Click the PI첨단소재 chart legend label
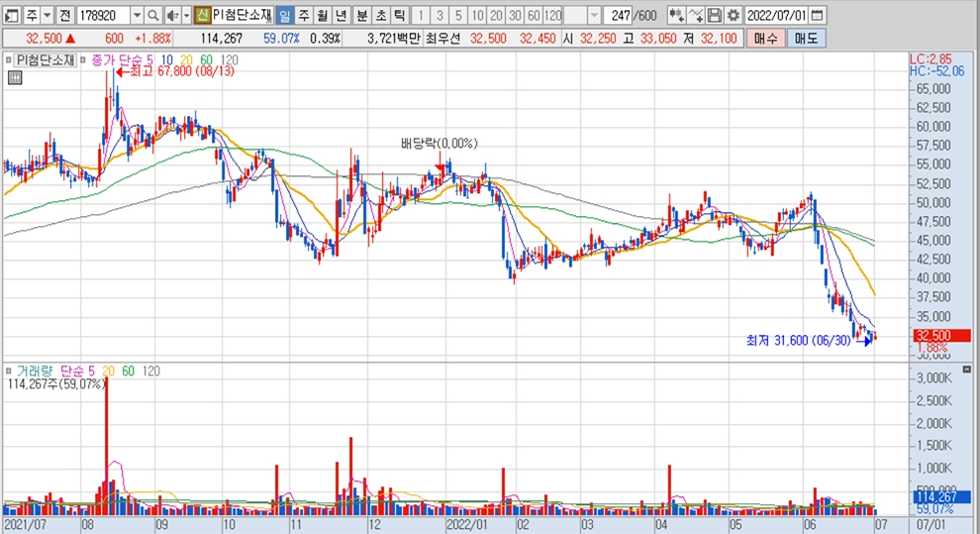Screen dimensions: 980x534 (x=45, y=60)
